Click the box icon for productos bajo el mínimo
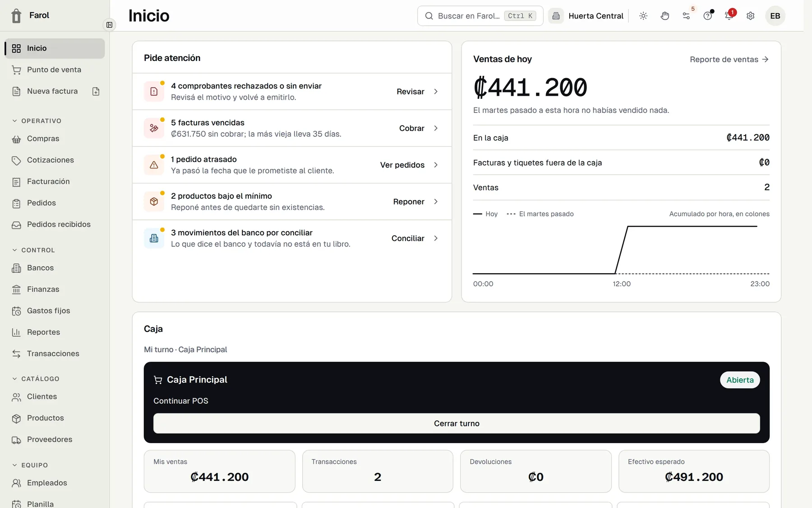Viewport: 812px width, 508px height. (x=154, y=201)
